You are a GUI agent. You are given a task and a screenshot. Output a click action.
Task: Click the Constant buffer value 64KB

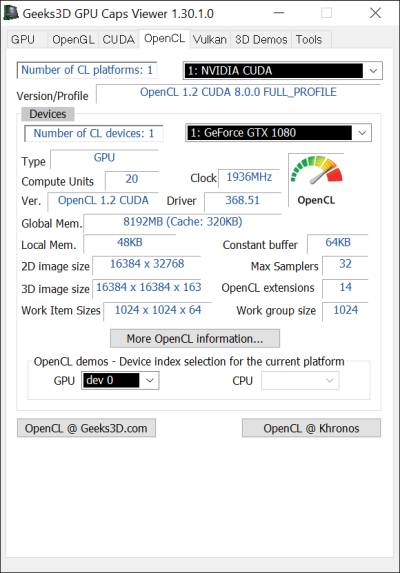[x=338, y=243]
